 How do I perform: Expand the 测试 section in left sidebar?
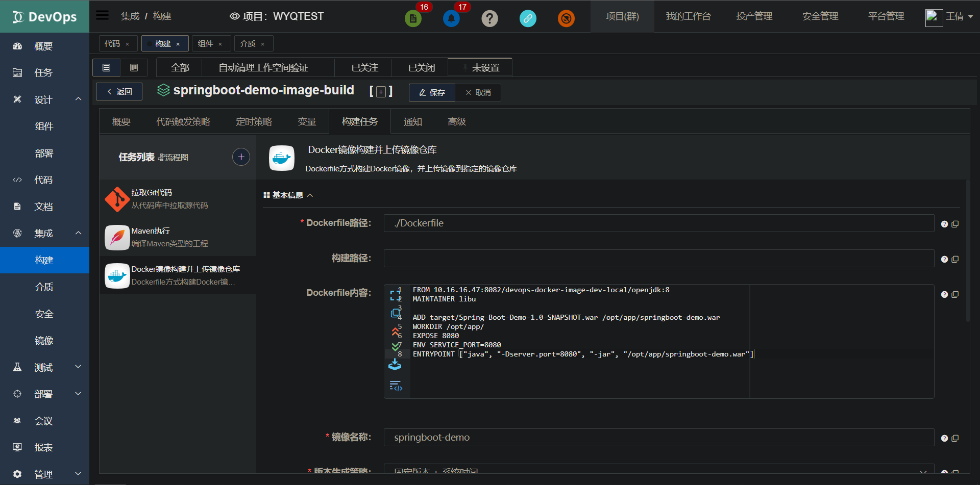43,367
